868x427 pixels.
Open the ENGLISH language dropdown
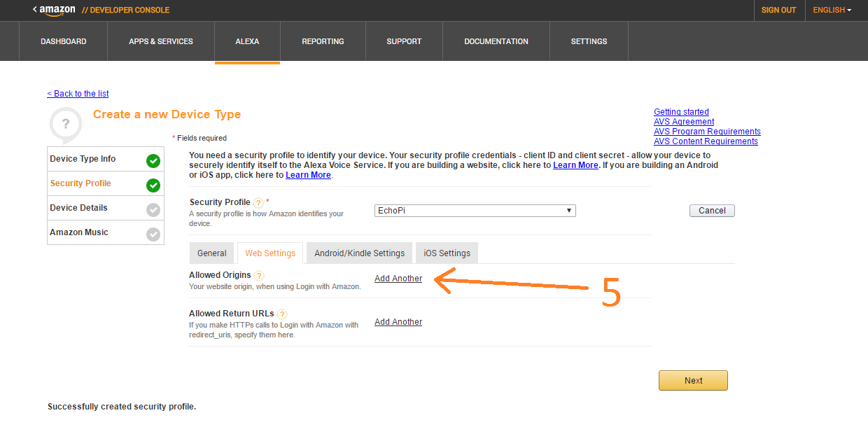pos(832,10)
